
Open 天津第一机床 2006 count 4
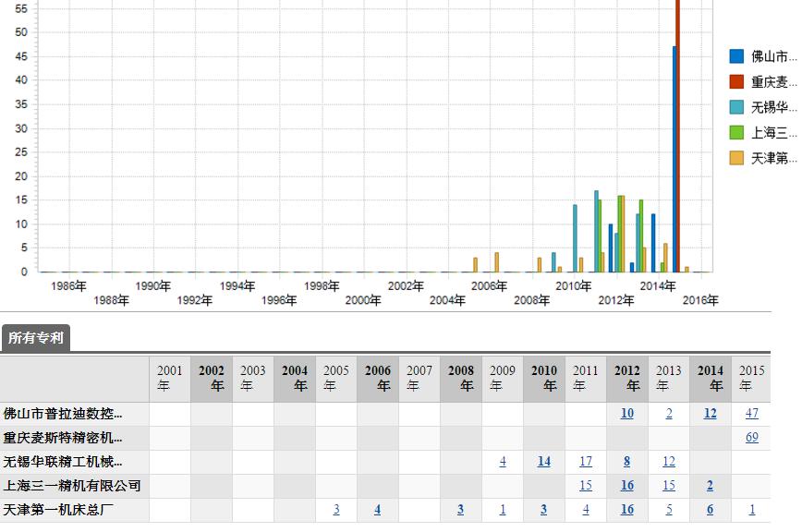378,510
